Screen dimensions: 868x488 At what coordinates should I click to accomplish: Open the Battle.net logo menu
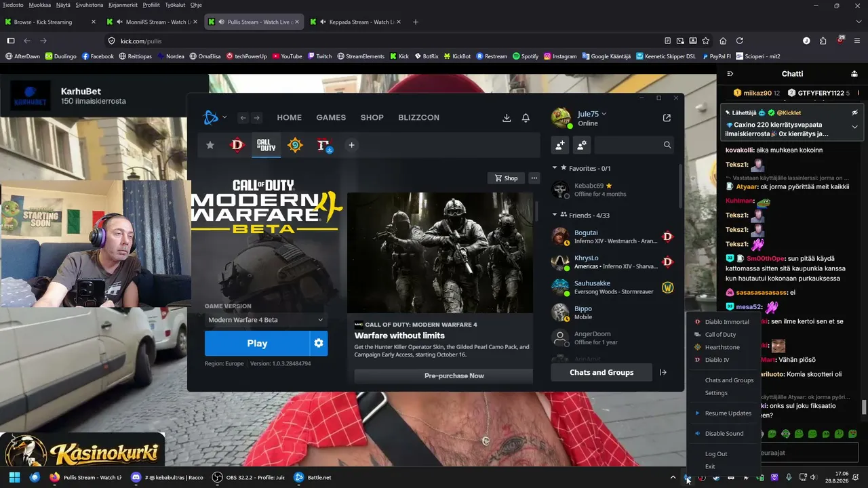[x=214, y=117]
